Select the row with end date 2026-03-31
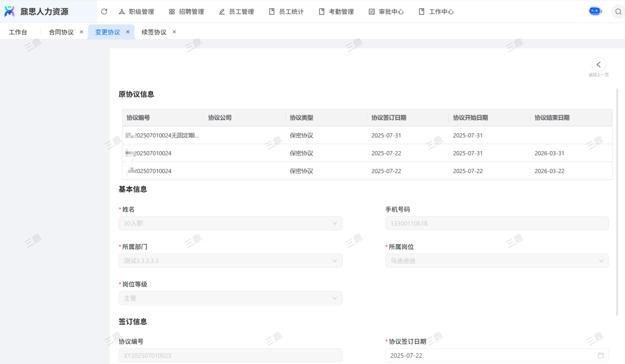625x364 pixels. 367,153
